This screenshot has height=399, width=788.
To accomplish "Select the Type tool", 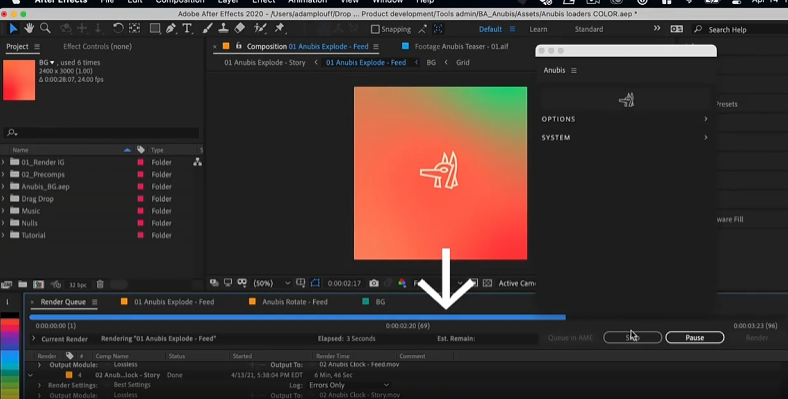I will point(187,29).
